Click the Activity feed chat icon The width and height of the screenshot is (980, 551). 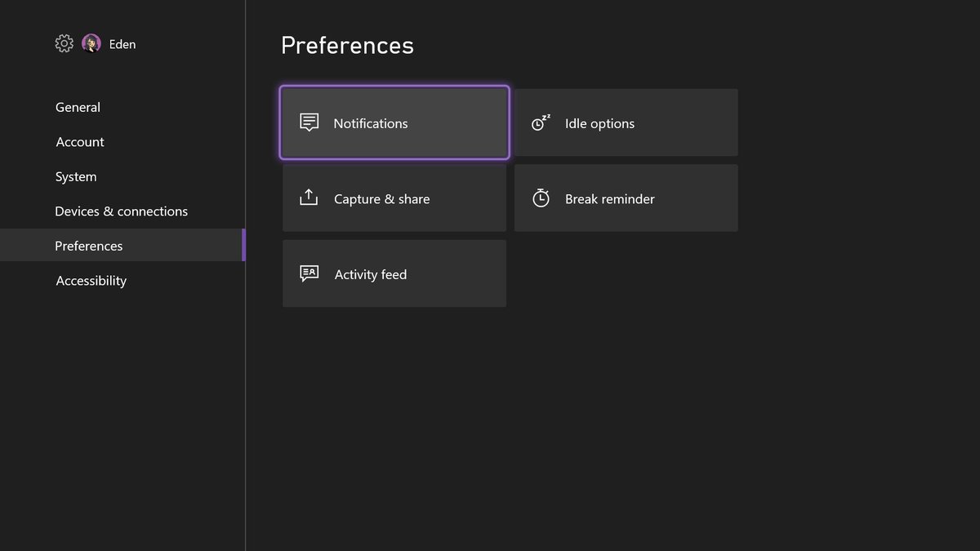[309, 274]
